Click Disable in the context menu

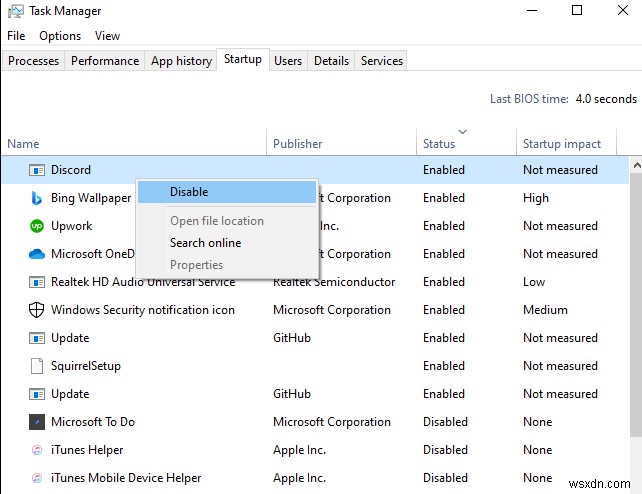(x=189, y=192)
